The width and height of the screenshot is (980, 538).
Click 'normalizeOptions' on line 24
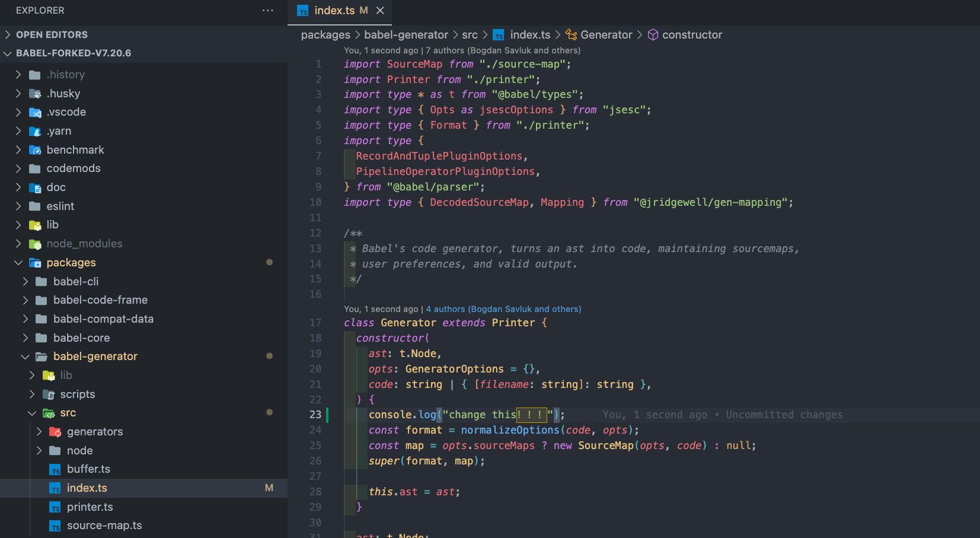point(510,430)
